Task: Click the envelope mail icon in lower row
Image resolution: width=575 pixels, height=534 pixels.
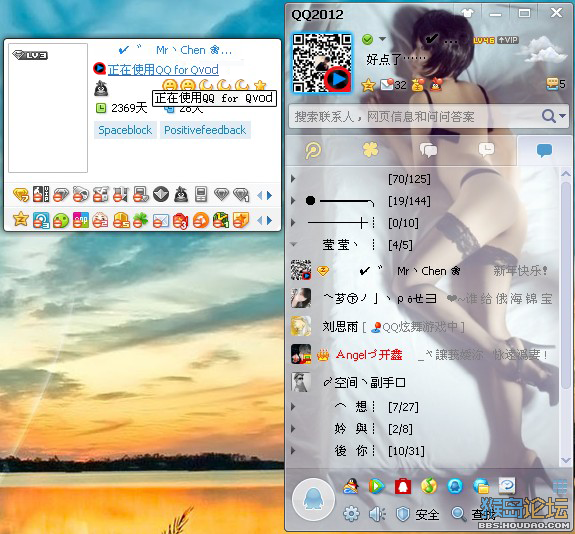Action: 161,220
